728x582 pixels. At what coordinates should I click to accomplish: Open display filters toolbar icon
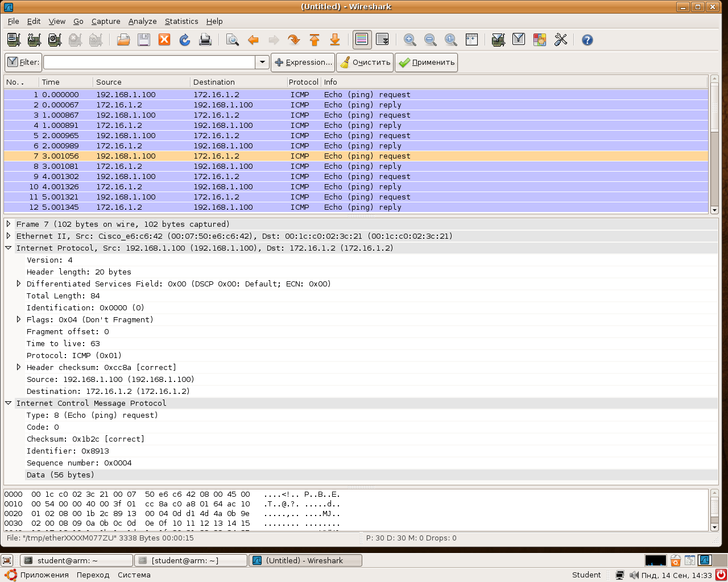tap(519, 40)
